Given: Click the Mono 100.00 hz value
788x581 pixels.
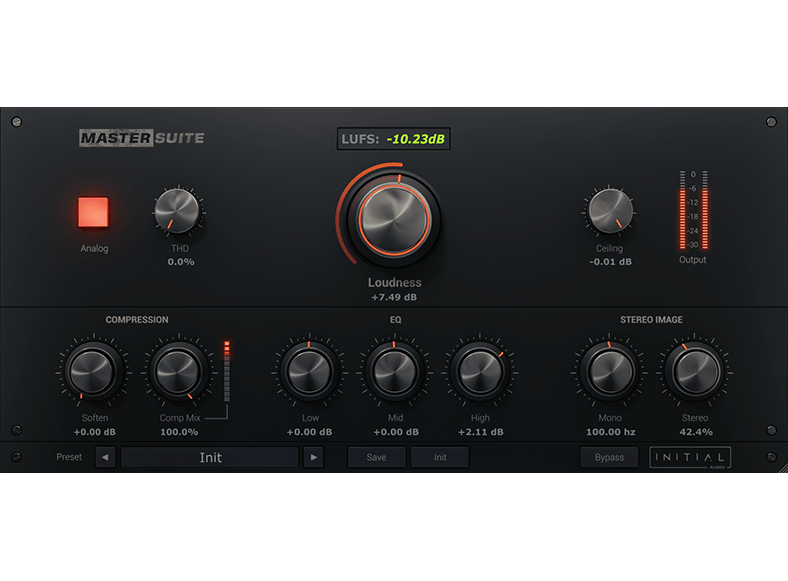Looking at the screenshot, I should [611, 432].
